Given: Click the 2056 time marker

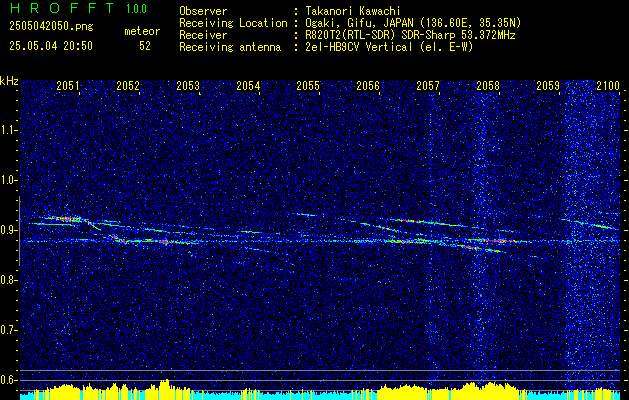Looking at the screenshot, I should (368, 85).
